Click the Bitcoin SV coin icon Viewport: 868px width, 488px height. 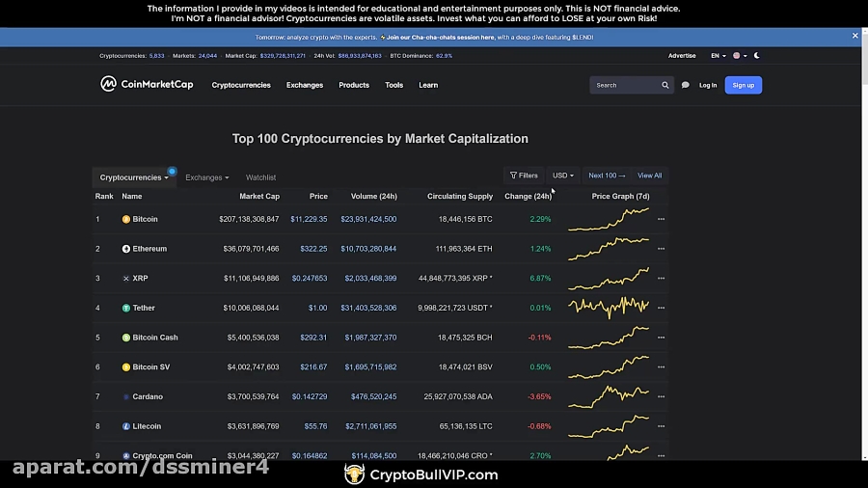126,367
